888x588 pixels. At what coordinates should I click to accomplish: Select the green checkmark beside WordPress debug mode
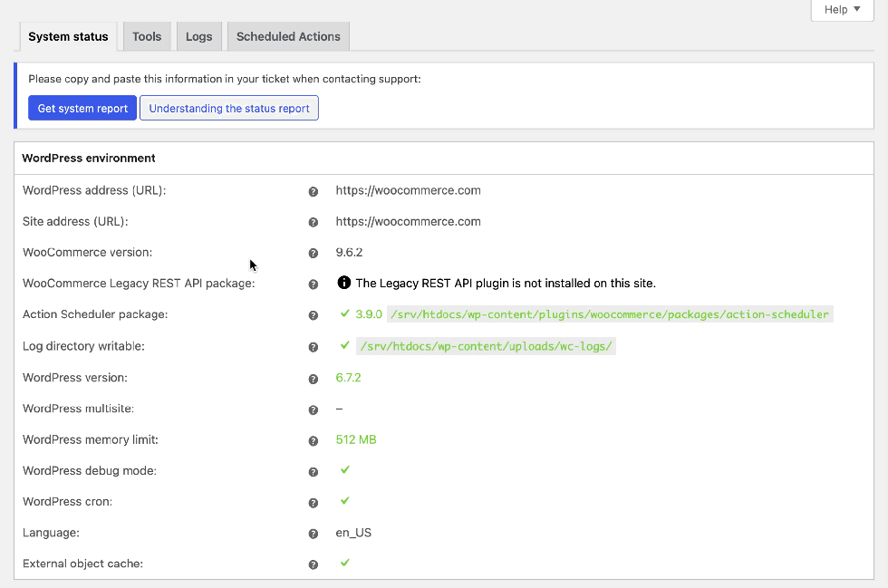point(344,470)
